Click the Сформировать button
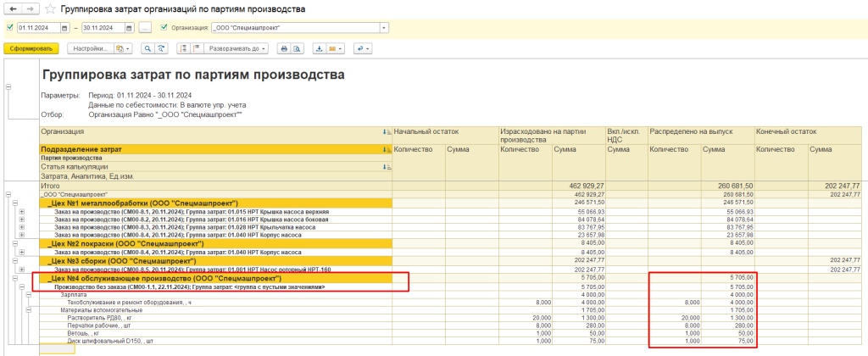 (x=31, y=48)
